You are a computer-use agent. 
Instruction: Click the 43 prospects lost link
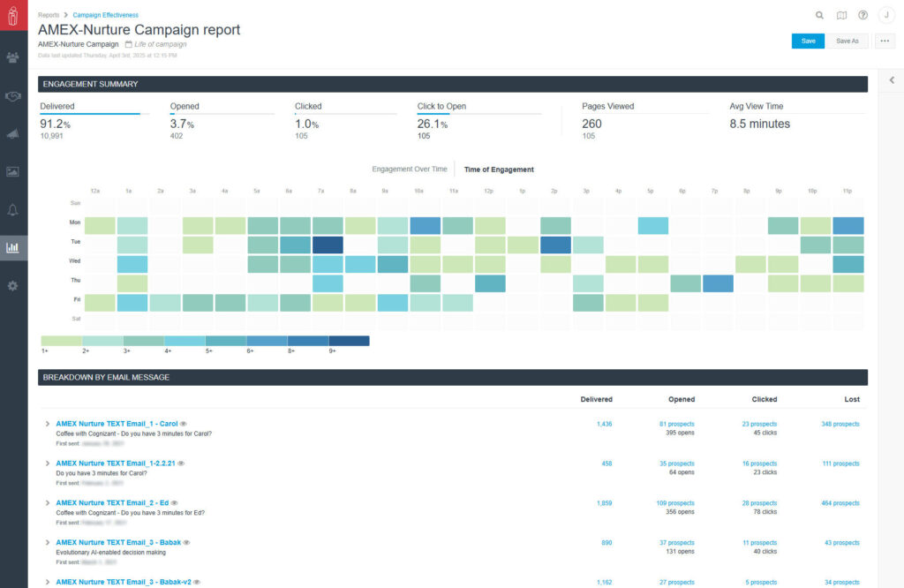tap(841, 543)
